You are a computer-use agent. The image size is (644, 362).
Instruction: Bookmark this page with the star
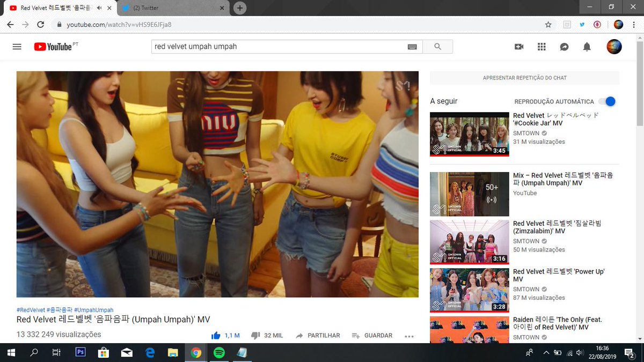point(548,25)
